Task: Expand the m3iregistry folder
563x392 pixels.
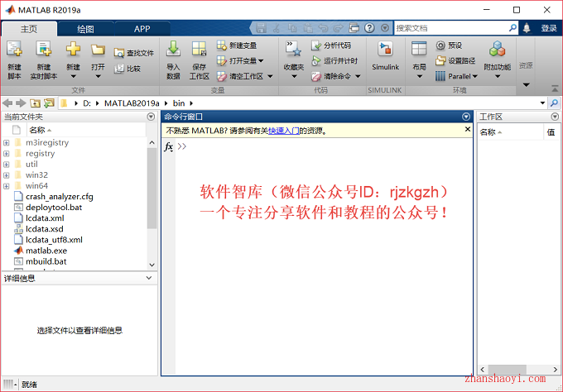Action: 7,143
